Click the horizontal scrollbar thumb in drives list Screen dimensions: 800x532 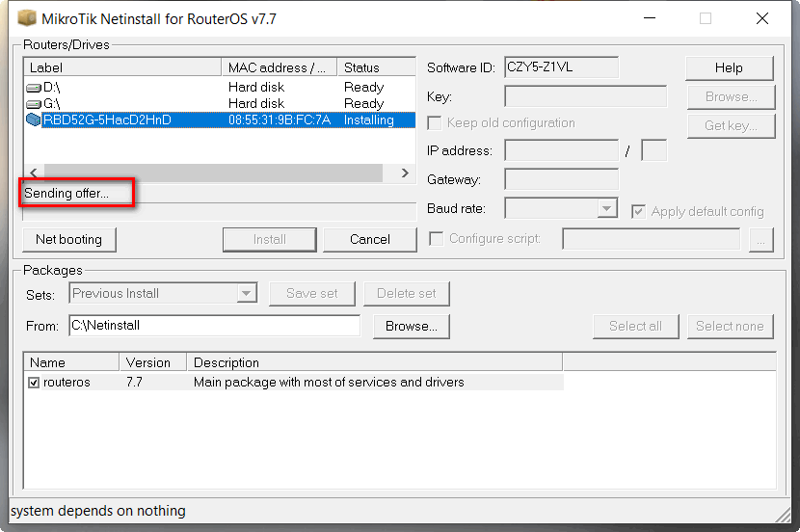click(x=213, y=173)
